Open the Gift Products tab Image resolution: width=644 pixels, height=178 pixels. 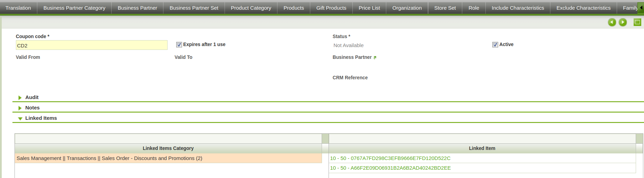[331, 8]
